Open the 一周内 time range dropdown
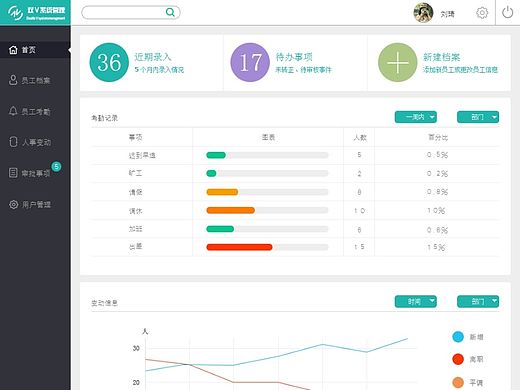Image resolution: width=520 pixels, height=390 pixels. [x=416, y=117]
